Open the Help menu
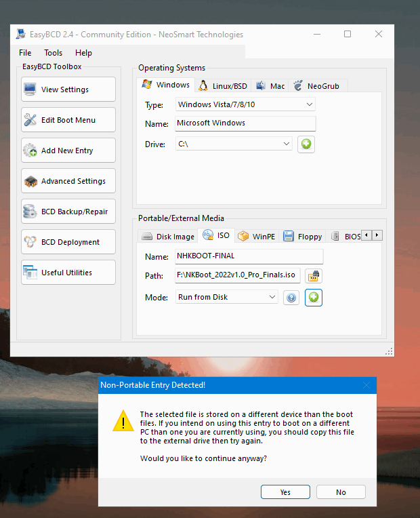This screenshot has width=420, height=518. click(83, 53)
